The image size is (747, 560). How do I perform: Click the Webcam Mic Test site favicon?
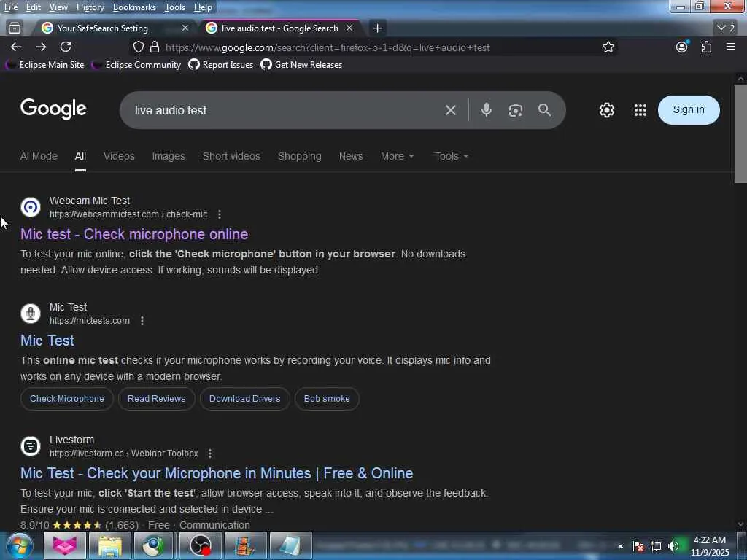click(31, 207)
